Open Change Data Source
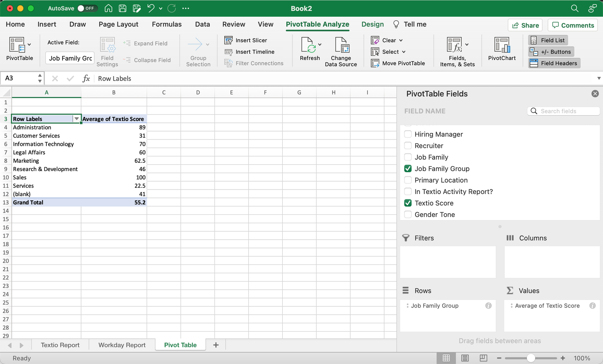The image size is (603, 364). coord(341,52)
